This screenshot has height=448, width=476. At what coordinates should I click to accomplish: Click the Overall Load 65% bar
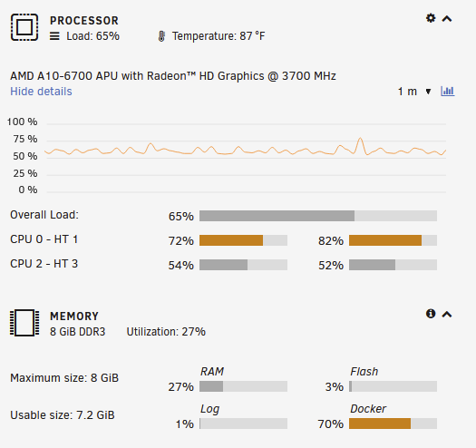coord(318,216)
